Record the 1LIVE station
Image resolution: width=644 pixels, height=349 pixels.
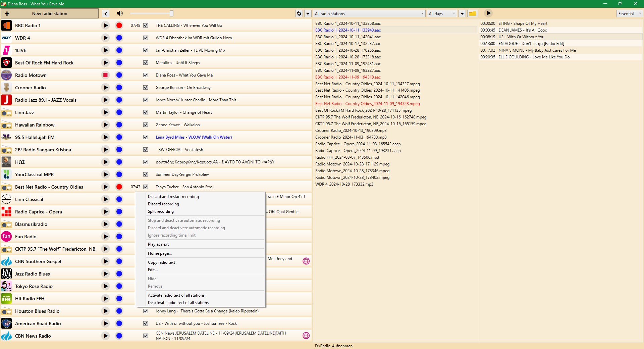coord(119,50)
